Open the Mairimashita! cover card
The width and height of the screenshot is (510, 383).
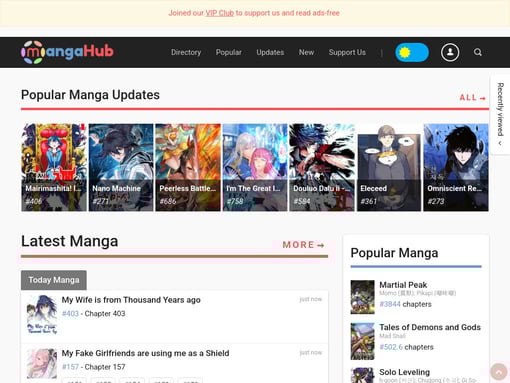pyautogui.click(x=54, y=167)
